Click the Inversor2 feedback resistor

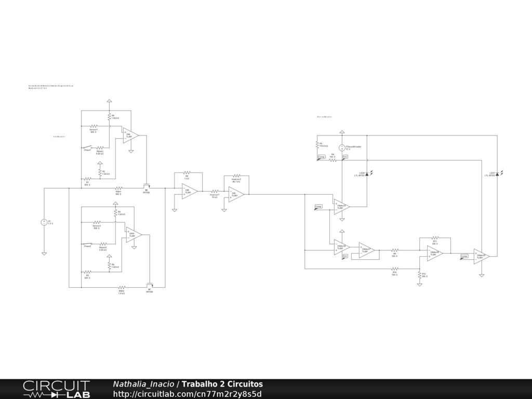click(236, 177)
